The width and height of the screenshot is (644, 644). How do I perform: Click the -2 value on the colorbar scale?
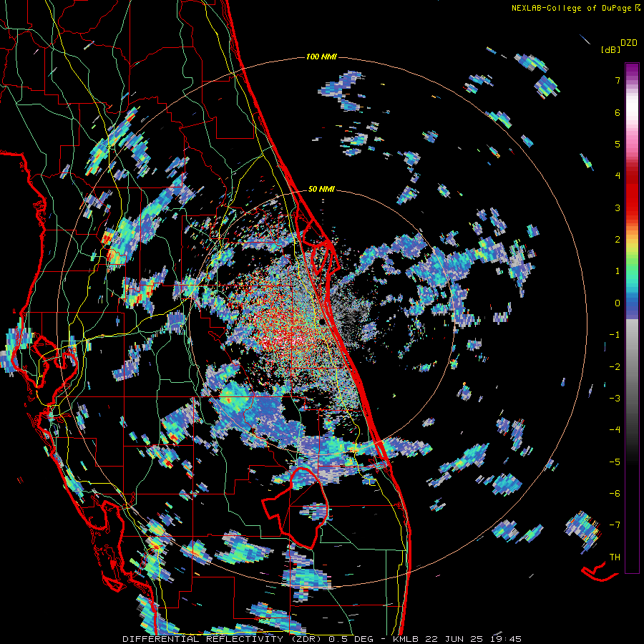615,366
